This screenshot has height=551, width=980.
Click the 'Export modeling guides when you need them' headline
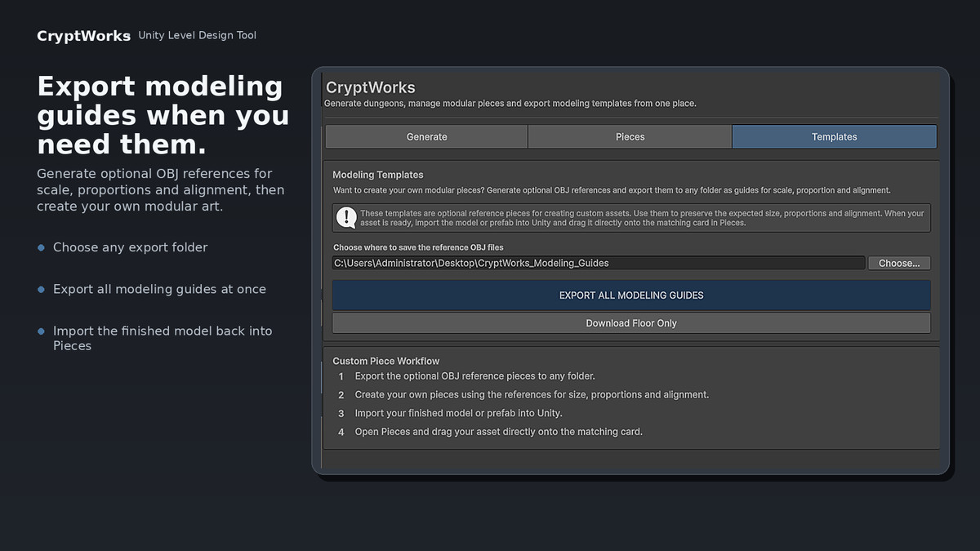pyautogui.click(x=163, y=115)
